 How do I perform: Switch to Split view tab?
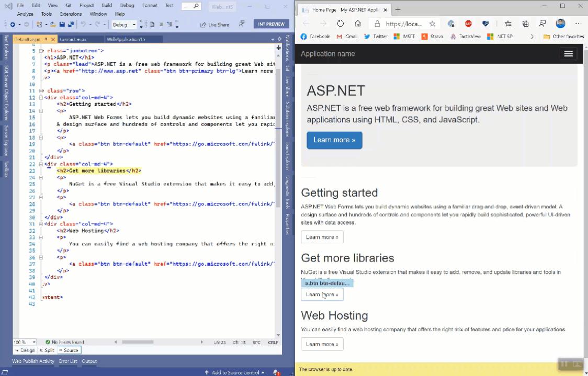pos(47,350)
